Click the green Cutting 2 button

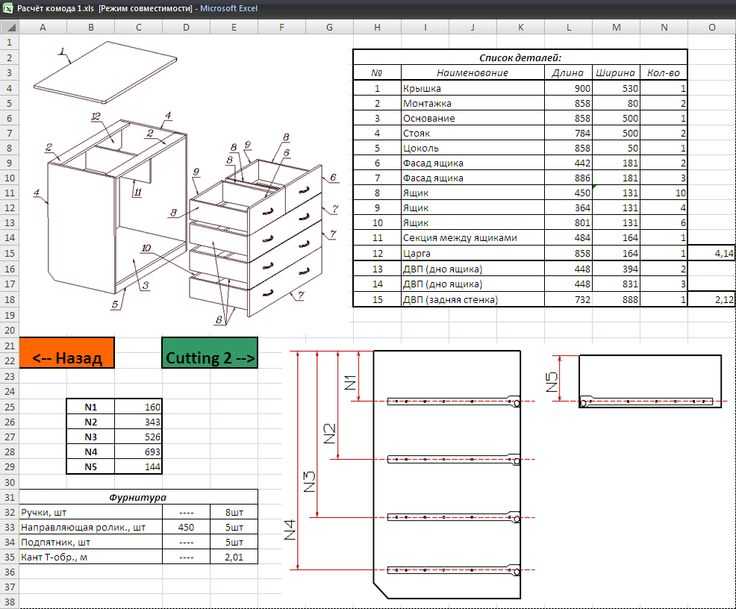click(209, 353)
